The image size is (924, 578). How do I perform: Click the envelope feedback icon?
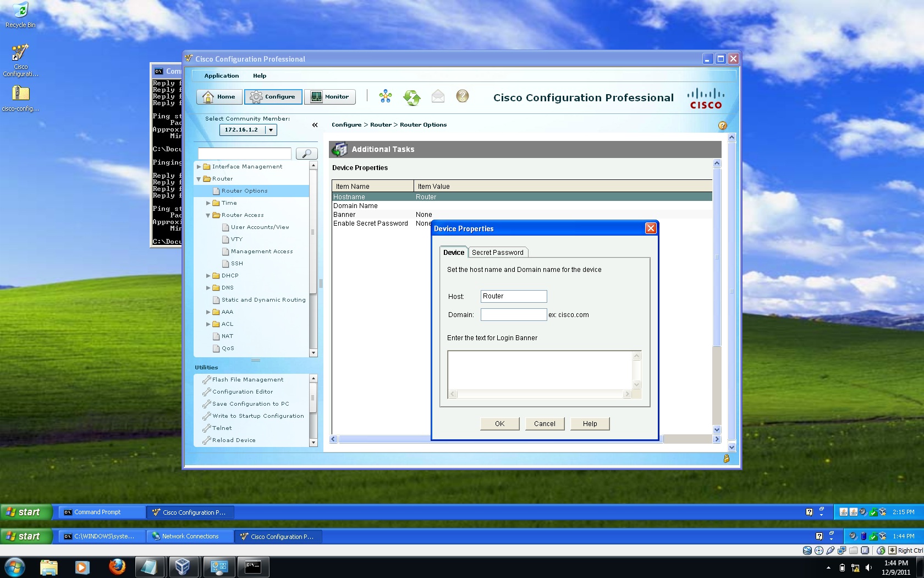[438, 96]
